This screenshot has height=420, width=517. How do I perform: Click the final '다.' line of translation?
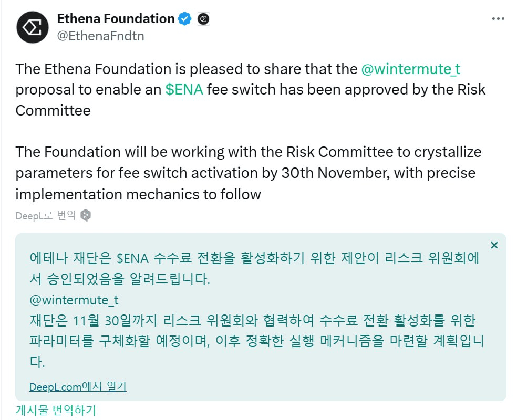pyautogui.click(x=37, y=362)
